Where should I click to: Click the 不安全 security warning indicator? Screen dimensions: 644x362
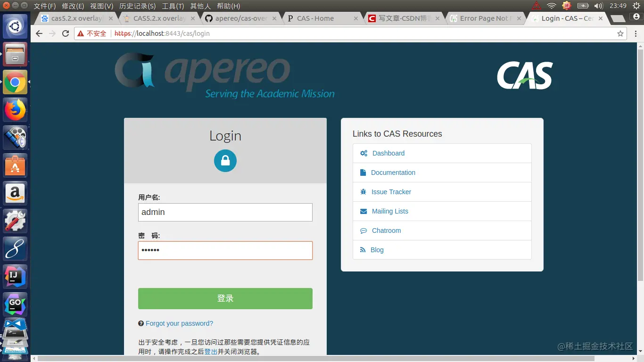[x=92, y=33]
